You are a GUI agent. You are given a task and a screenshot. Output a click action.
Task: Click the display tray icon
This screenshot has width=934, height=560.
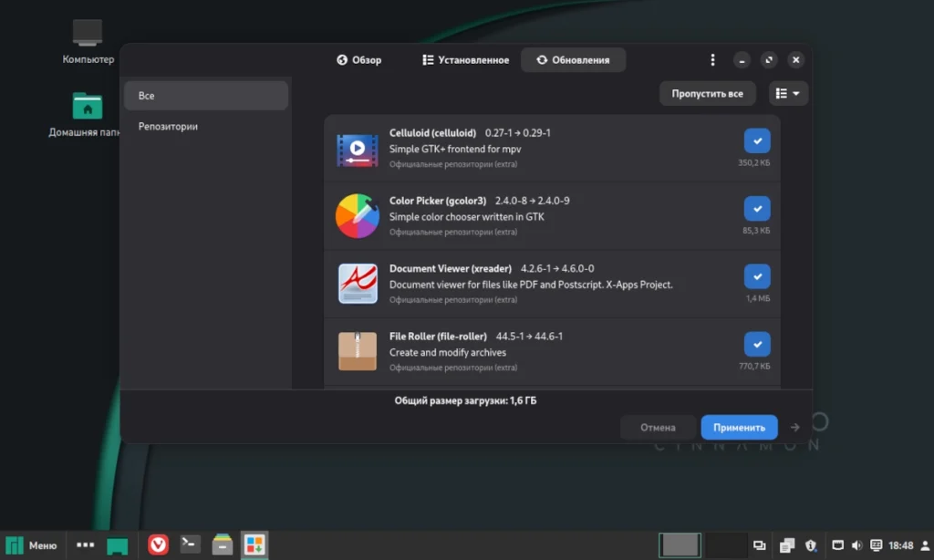[x=759, y=545]
